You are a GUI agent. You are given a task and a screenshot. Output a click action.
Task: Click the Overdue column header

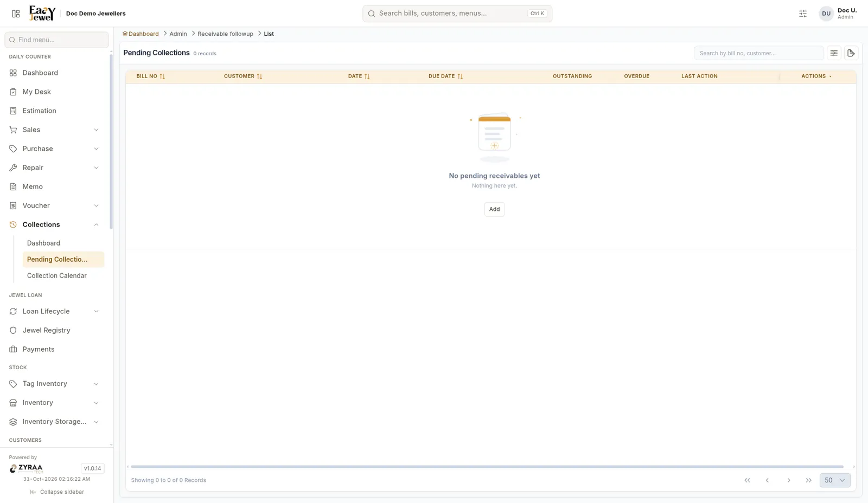[636, 76]
